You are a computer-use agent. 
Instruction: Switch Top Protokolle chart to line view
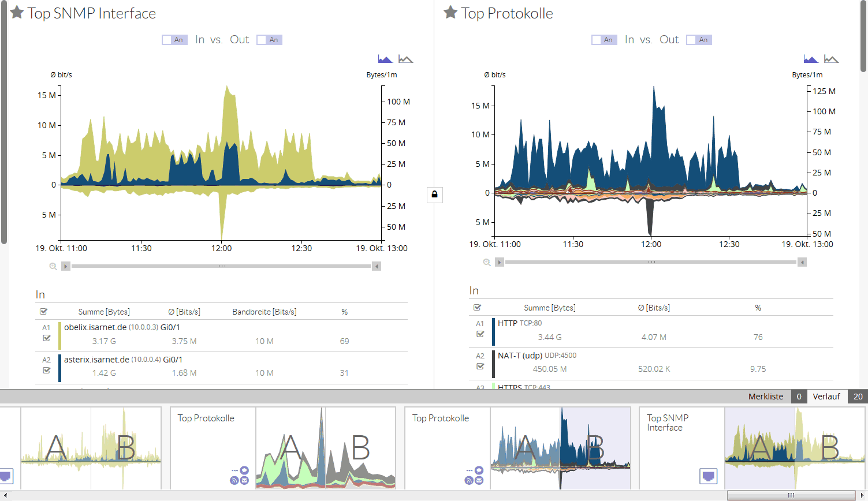click(x=831, y=59)
